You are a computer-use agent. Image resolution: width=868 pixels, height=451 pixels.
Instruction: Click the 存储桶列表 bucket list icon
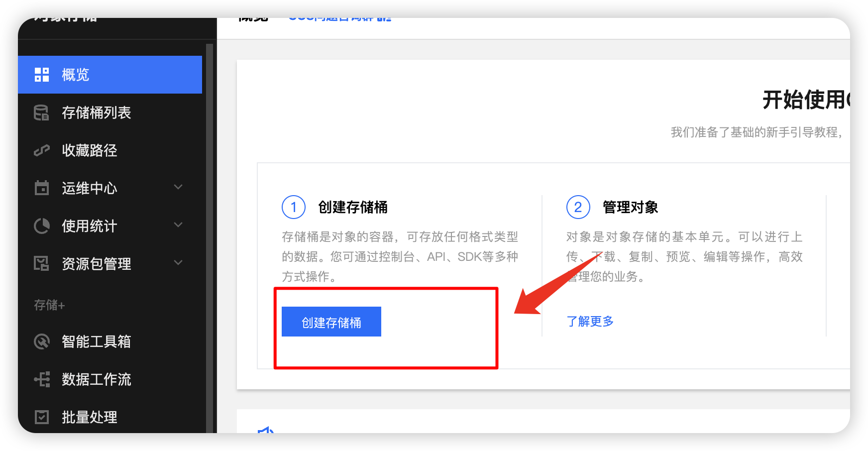coord(42,113)
